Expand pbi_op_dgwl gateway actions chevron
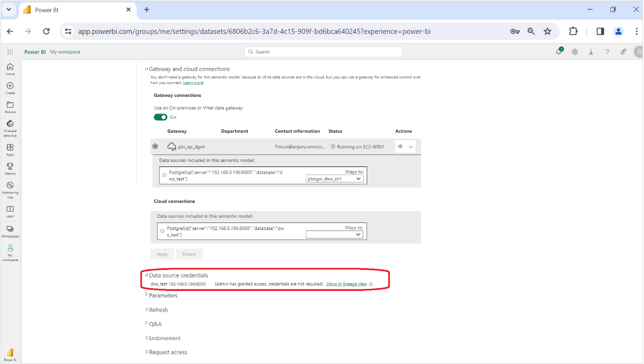This screenshot has width=644, height=364. pos(411,147)
